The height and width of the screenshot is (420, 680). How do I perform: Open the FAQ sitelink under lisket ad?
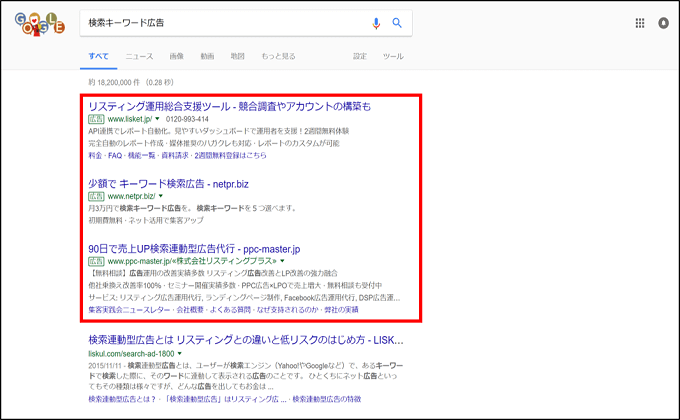[115, 155]
